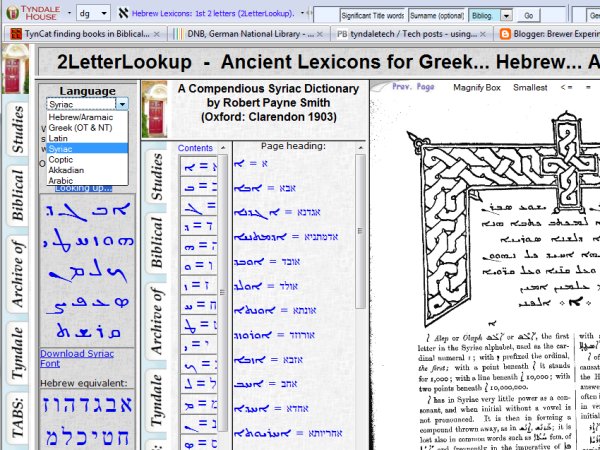Open page heading entry א

coord(251,164)
